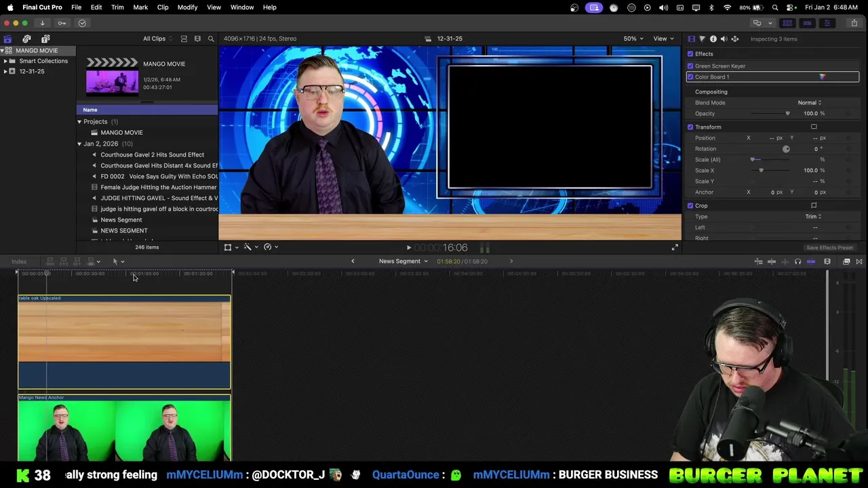Open the Info inspector tab
The height and width of the screenshot is (488, 868).
click(x=713, y=39)
